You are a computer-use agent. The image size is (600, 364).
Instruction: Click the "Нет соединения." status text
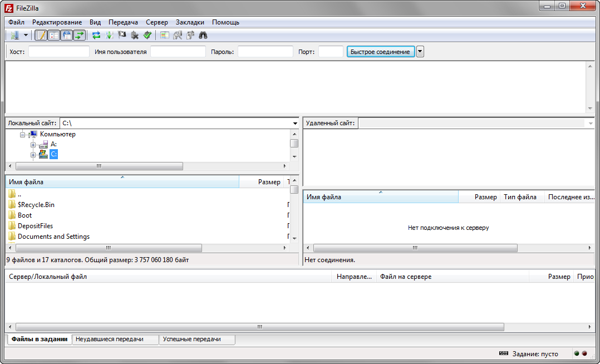(330, 260)
